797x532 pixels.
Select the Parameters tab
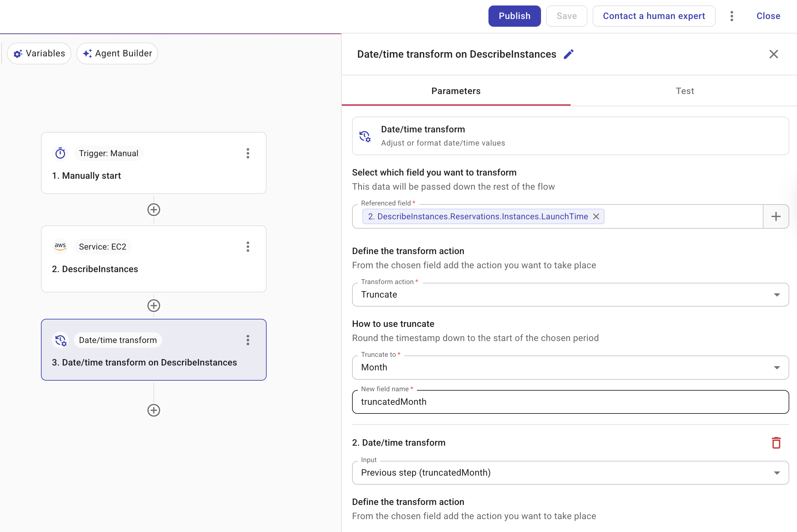456,91
